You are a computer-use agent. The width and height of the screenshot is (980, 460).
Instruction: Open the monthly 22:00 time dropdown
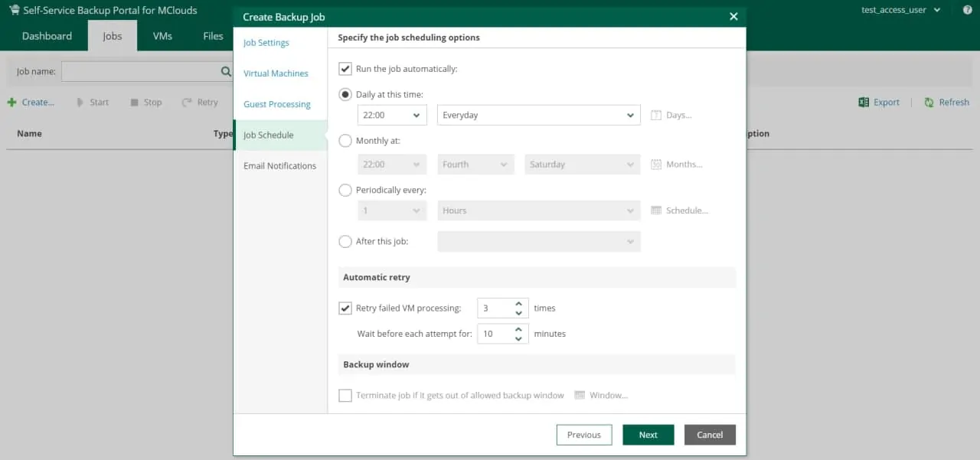click(392, 165)
